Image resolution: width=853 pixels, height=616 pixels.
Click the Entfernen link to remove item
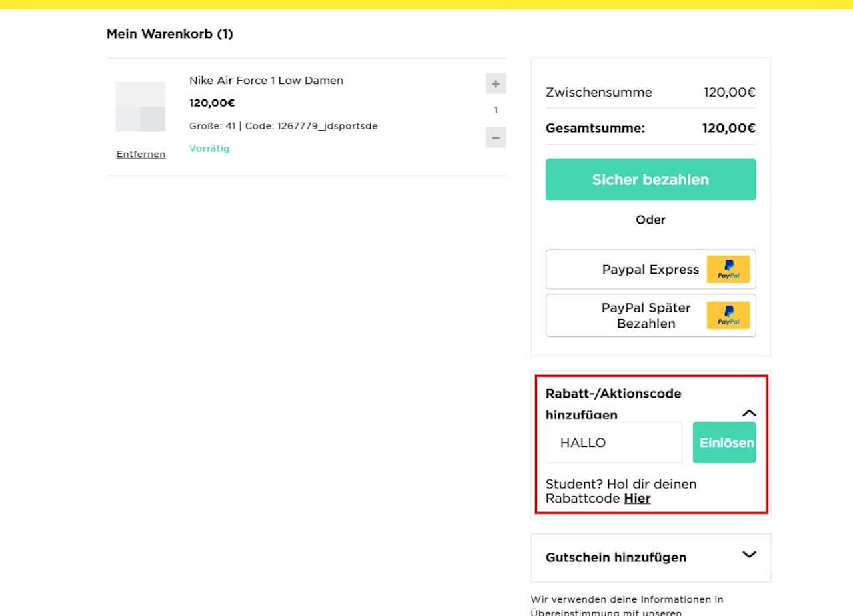(x=141, y=154)
